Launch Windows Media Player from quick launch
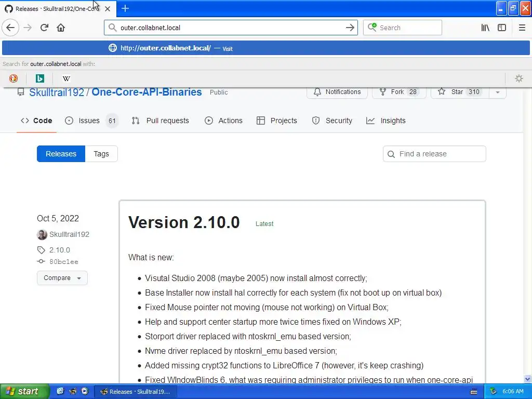The width and height of the screenshot is (532, 399). click(85, 391)
